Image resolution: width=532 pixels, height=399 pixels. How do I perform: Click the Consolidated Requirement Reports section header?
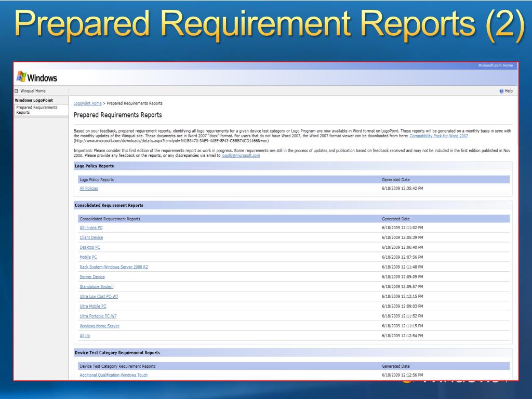[293, 206]
